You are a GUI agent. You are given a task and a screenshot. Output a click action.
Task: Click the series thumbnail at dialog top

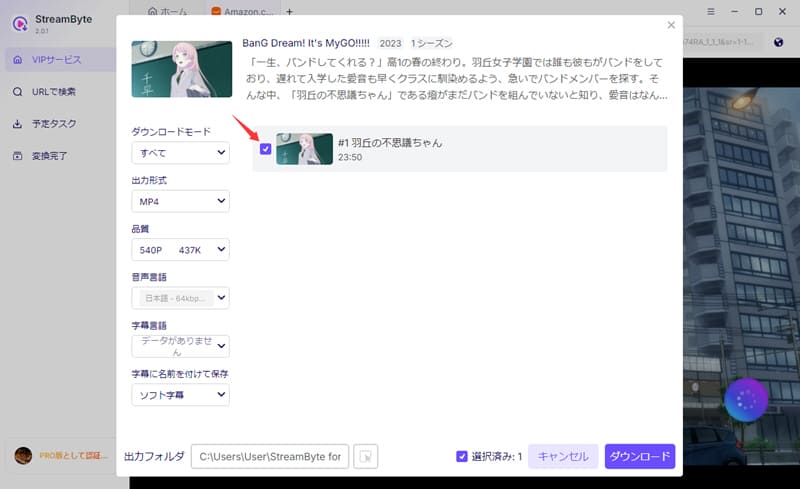pos(182,69)
